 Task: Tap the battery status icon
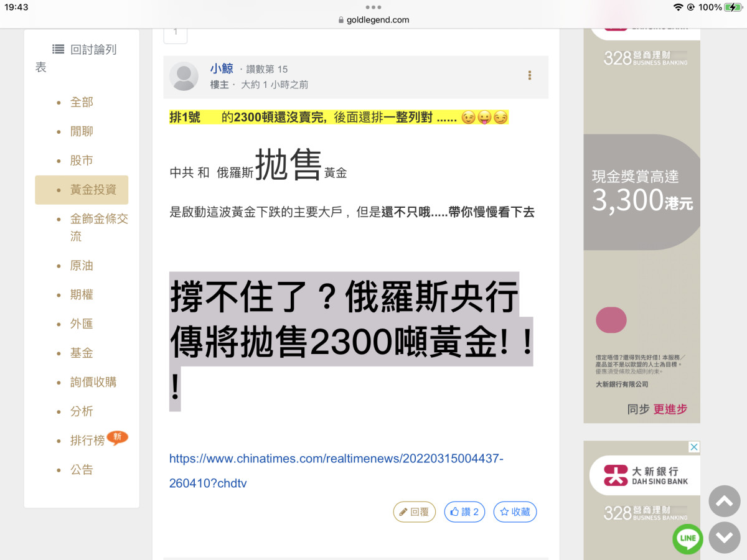(733, 7)
